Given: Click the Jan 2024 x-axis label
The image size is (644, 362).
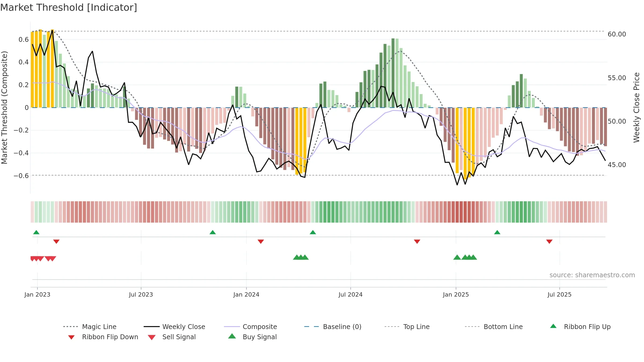Looking at the screenshot, I should click(x=246, y=294).
